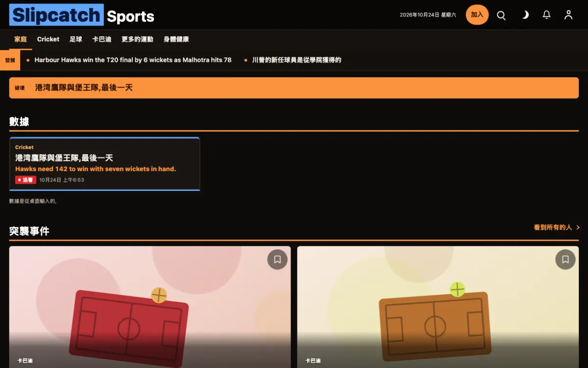This screenshot has width=588, height=368.
Task: Click the 數據 section heading
Action: pos(19,122)
